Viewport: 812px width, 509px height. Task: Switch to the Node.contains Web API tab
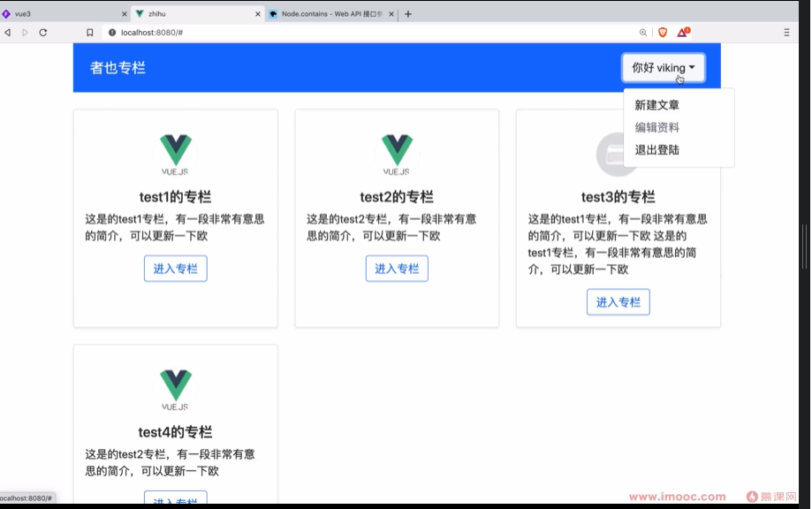327,14
